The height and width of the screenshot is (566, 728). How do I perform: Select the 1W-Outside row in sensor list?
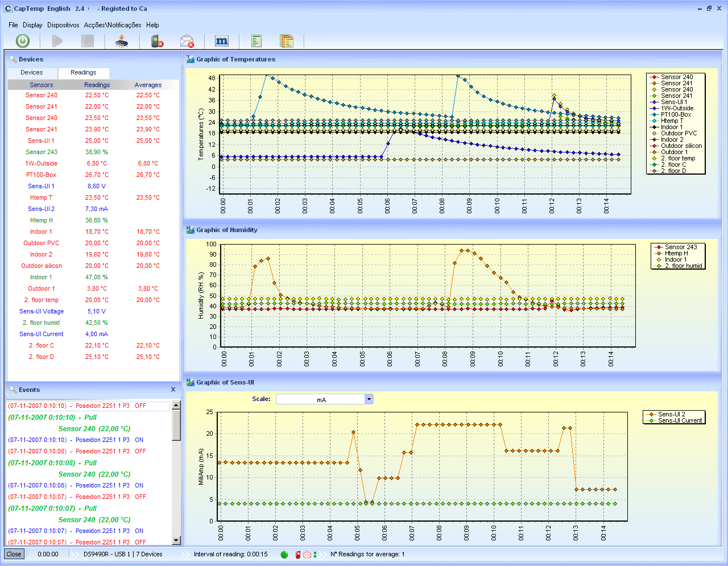[x=93, y=163]
